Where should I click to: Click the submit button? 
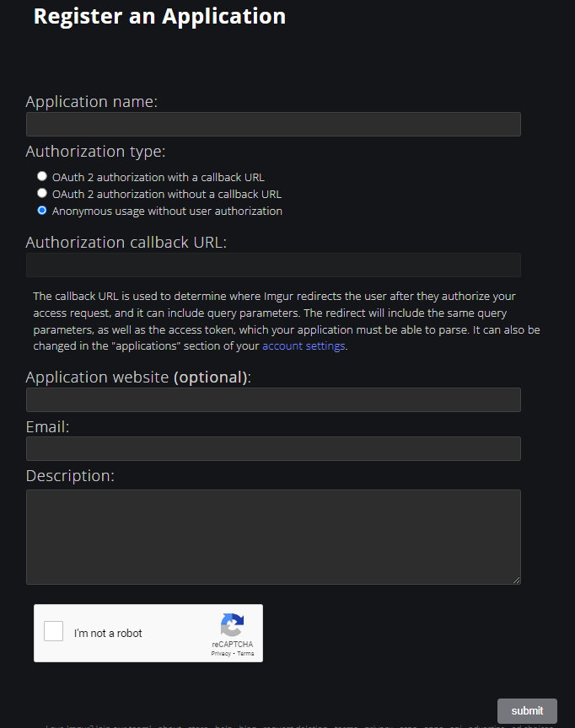pos(527,710)
